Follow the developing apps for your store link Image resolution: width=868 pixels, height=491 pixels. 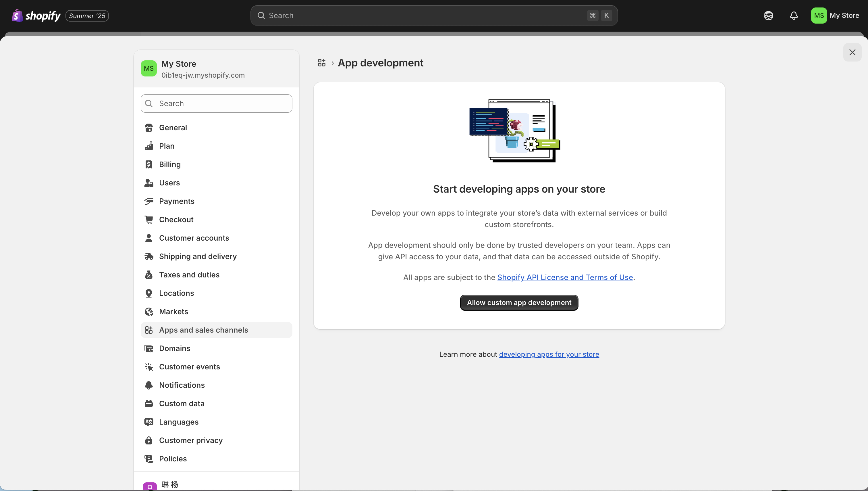tap(549, 354)
